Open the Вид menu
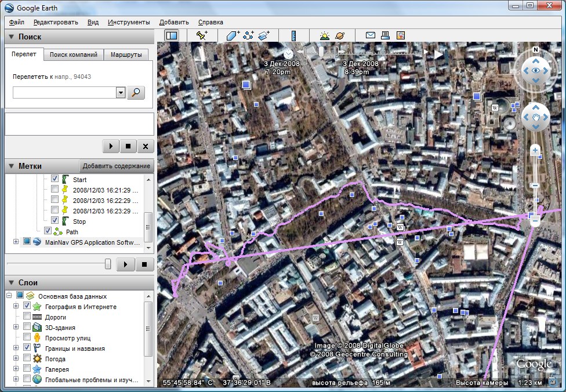This screenshot has height=392, width=566. coord(93,22)
